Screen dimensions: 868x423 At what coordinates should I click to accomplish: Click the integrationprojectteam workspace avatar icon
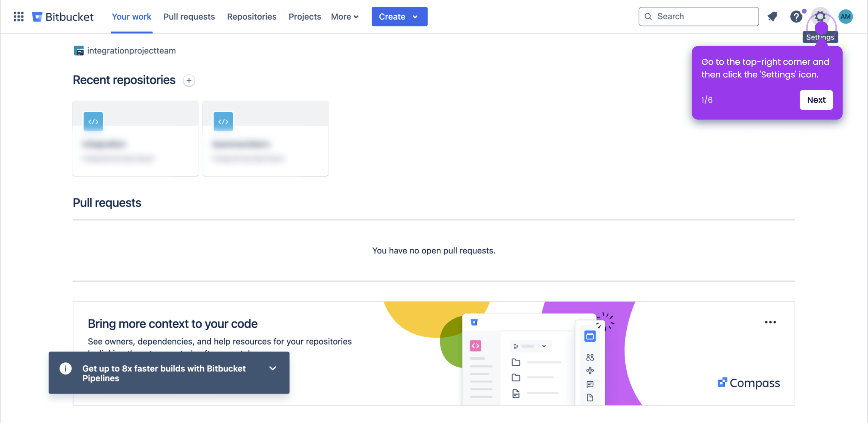coord(78,51)
